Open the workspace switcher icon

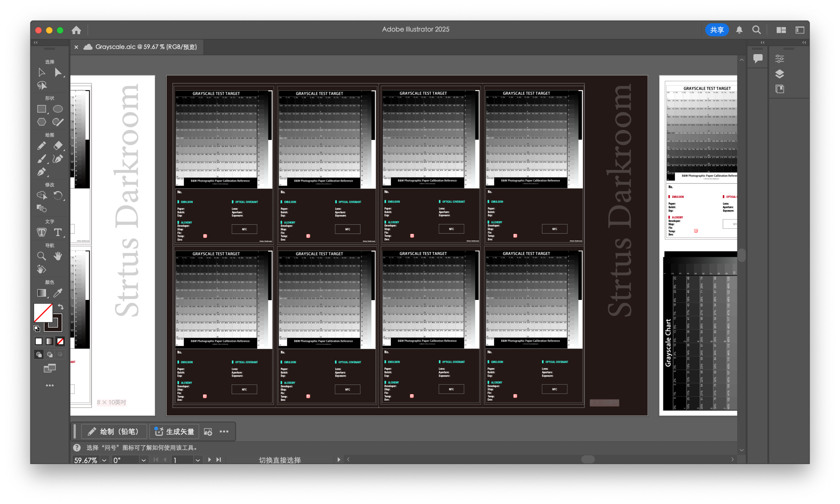pyautogui.click(x=800, y=30)
